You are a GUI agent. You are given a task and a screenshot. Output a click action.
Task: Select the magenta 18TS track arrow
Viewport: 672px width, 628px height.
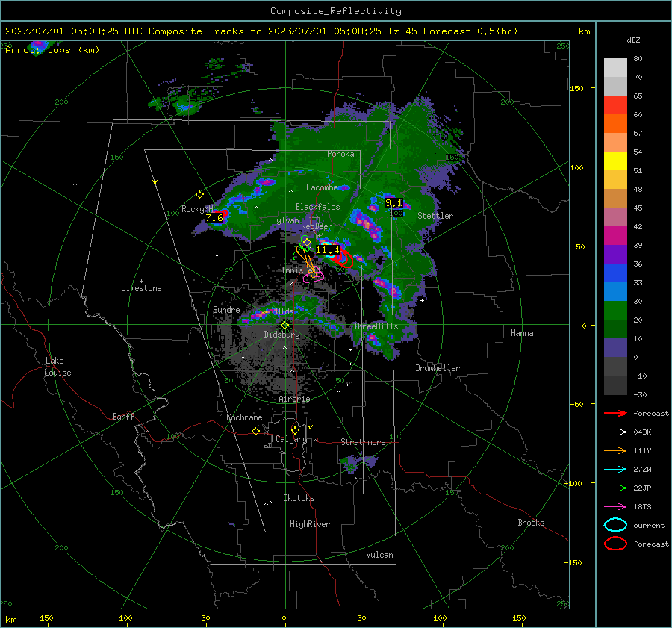click(615, 507)
